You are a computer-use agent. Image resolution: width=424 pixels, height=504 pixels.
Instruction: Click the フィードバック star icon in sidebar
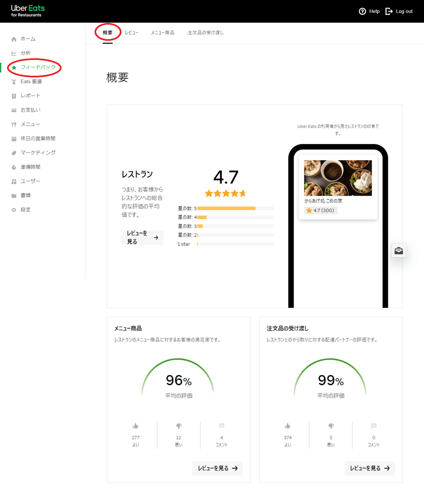(x=13, y=67)
